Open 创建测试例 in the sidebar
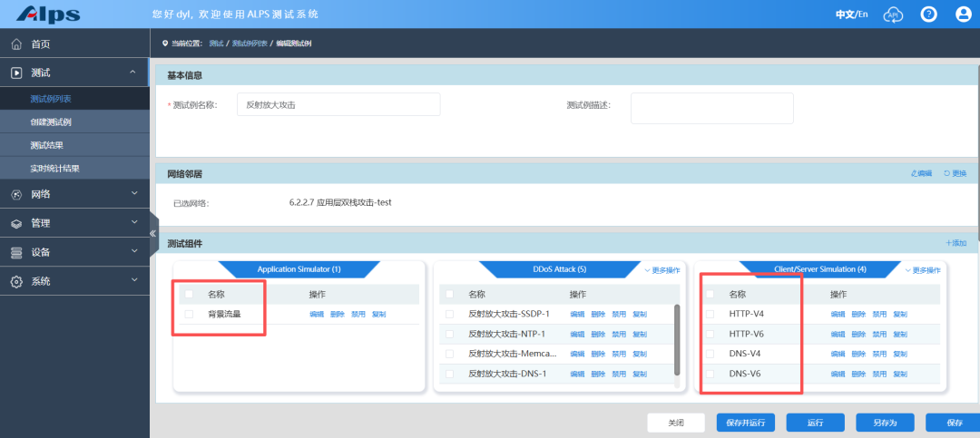Viewport: 980px width, 438px height. pos(50,122)
